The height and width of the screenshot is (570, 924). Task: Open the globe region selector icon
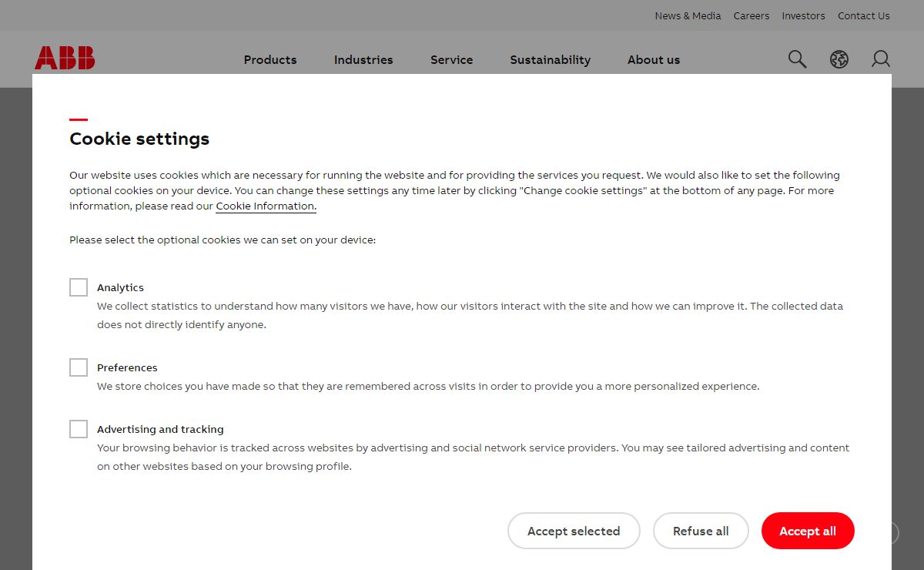pyautogui.click(x=839, y=59)
